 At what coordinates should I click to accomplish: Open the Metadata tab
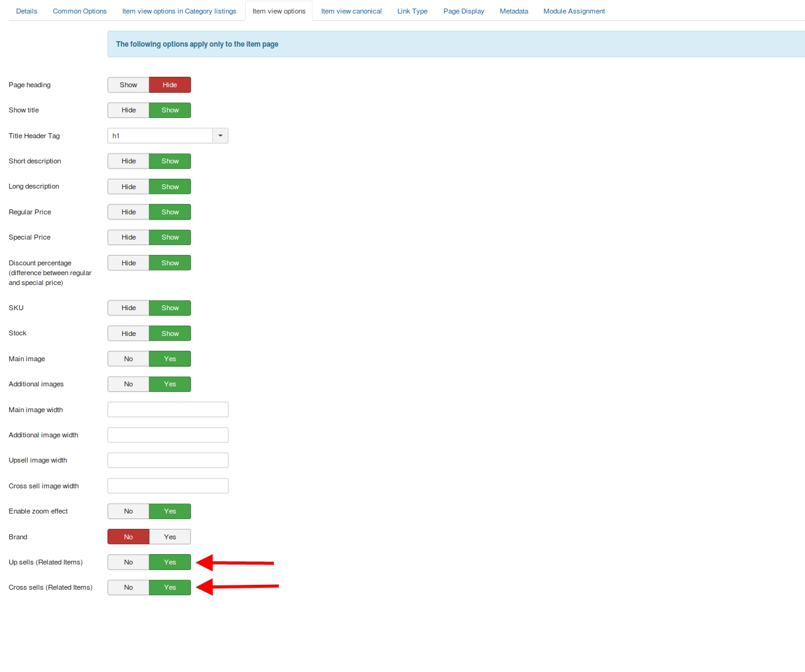[514, 11]
